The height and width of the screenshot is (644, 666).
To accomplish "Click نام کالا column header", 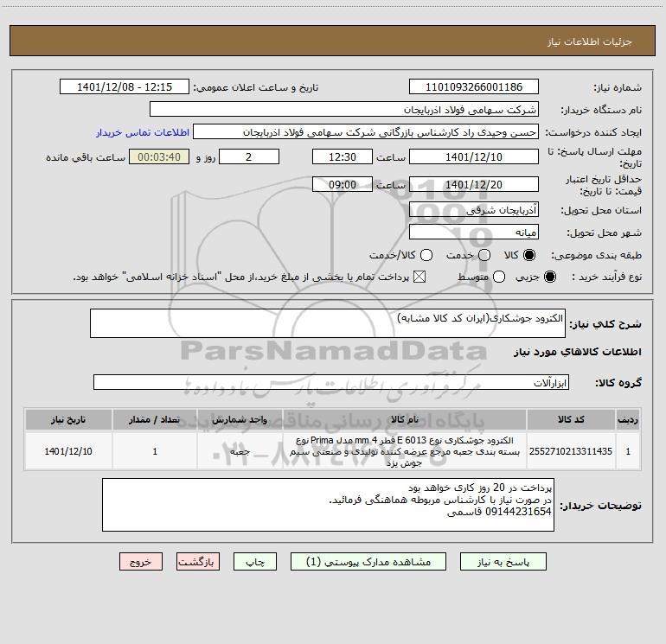I will pos(405,420).
